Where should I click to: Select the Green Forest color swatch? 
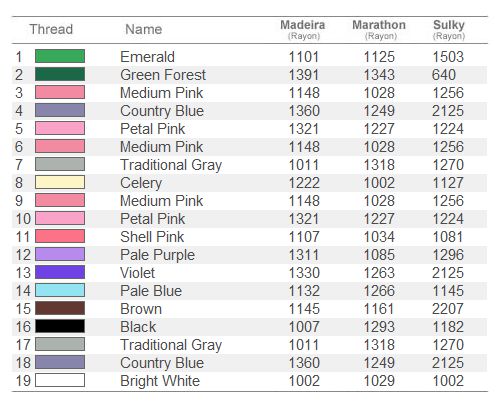click(60, 74)
